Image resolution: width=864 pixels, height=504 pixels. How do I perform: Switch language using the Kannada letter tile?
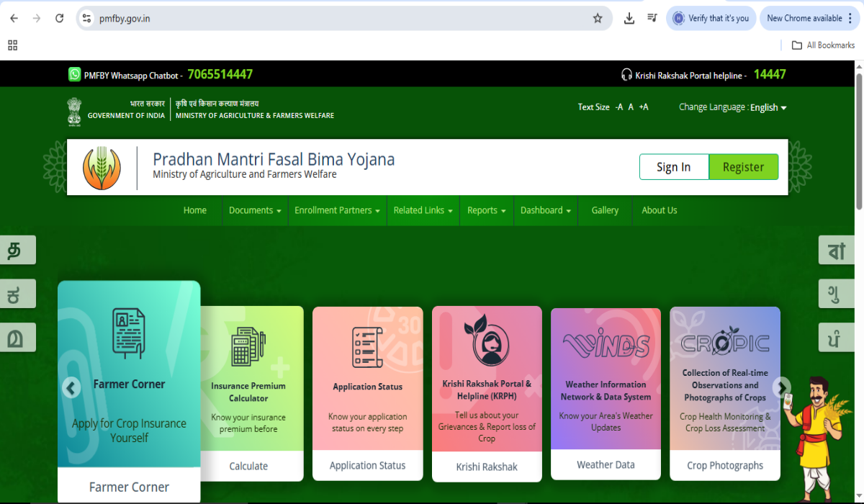(18, 294)
